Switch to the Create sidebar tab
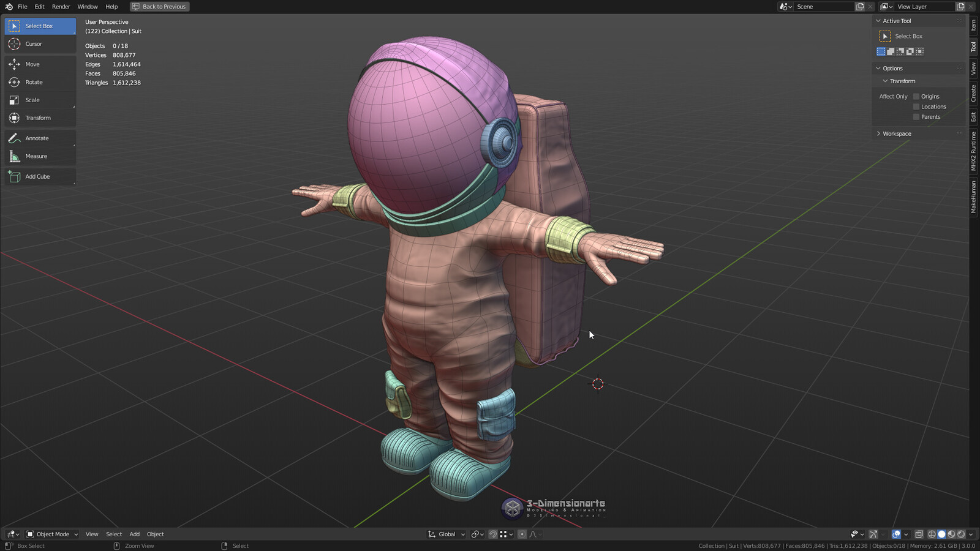 pyautogui.click(x=973, y=93)
